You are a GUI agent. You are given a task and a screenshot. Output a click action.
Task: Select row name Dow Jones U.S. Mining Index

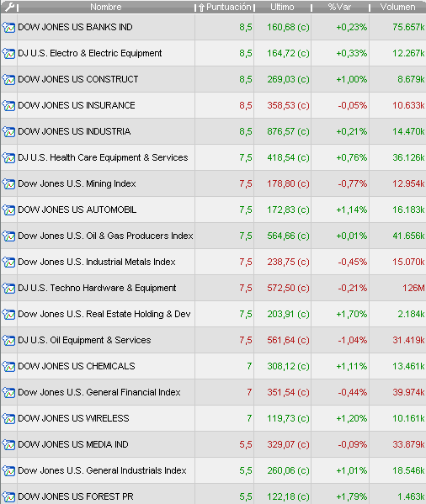(x=77, y=183)
